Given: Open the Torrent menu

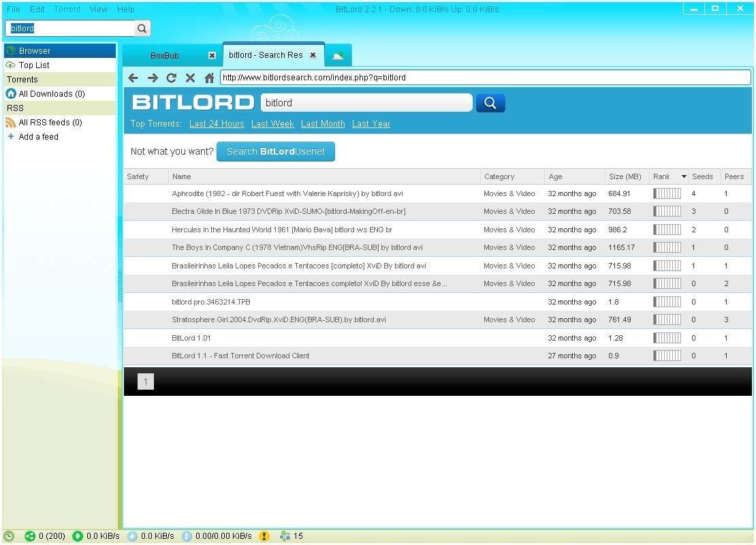Looking at the screenshot, I should coord(67,10).
